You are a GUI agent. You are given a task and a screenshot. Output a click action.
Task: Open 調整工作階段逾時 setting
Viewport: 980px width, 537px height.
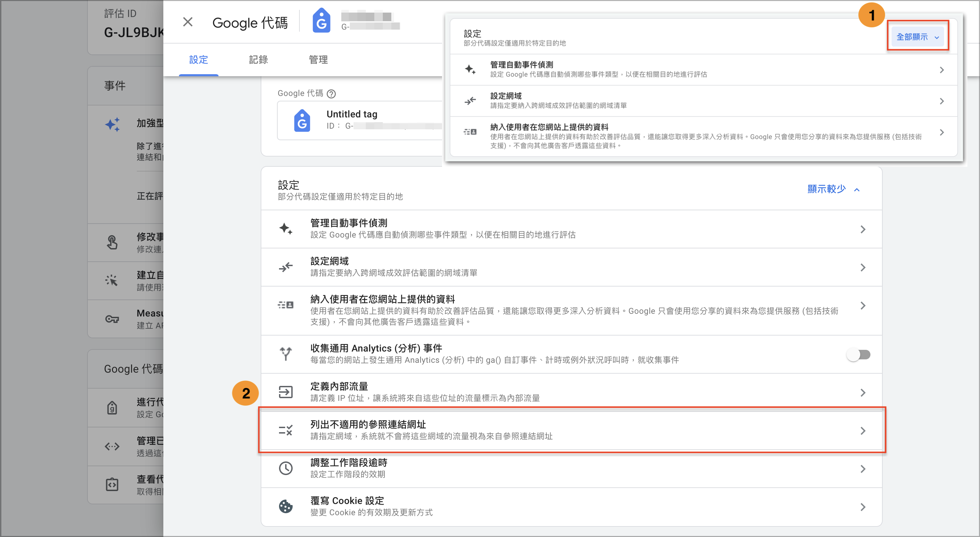tap(571, 469)
